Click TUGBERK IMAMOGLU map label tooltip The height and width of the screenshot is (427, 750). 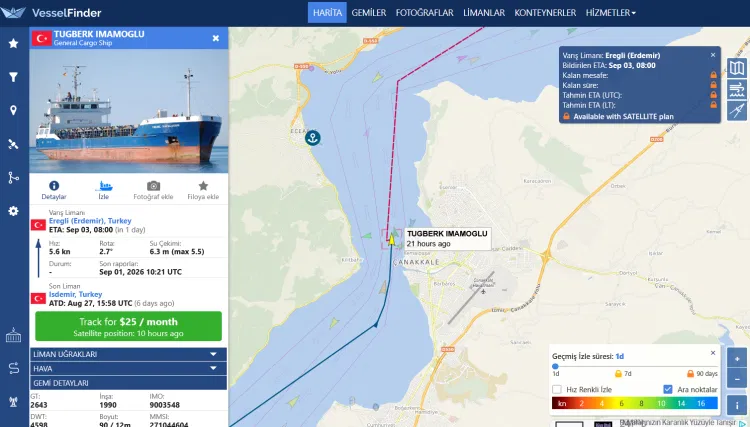[448, 239]
